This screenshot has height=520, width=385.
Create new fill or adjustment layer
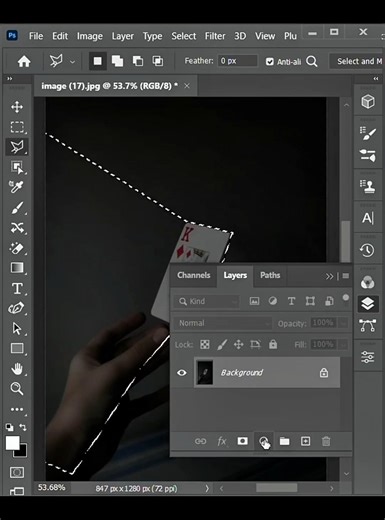[264, 442]
